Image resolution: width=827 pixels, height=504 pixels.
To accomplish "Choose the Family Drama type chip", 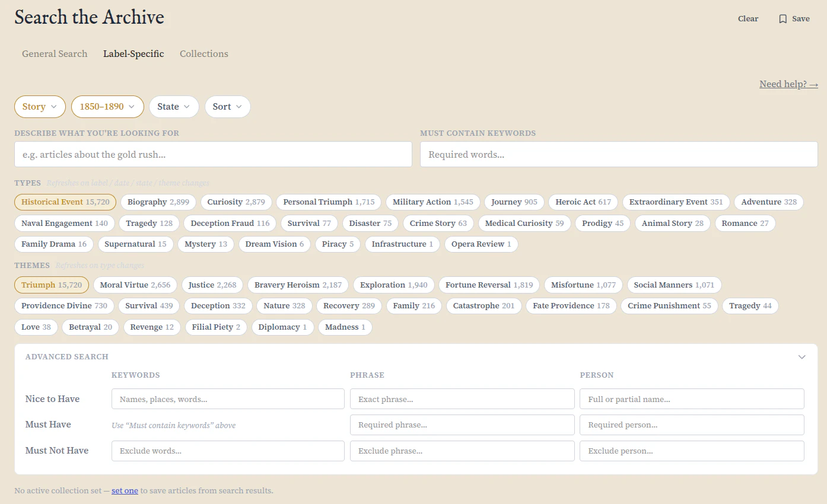I will tap(54, 244).
